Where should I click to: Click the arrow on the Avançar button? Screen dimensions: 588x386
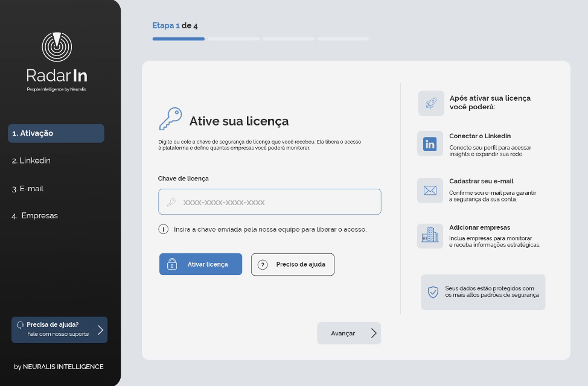pos(374,333)
